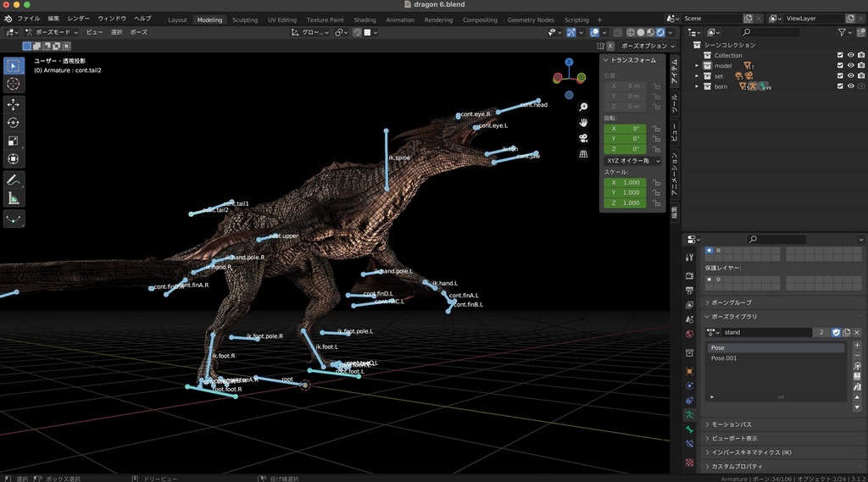Screen dimensions: 868x482
Task: Unlink the stand pose library
Action: (x=857, y=332)
